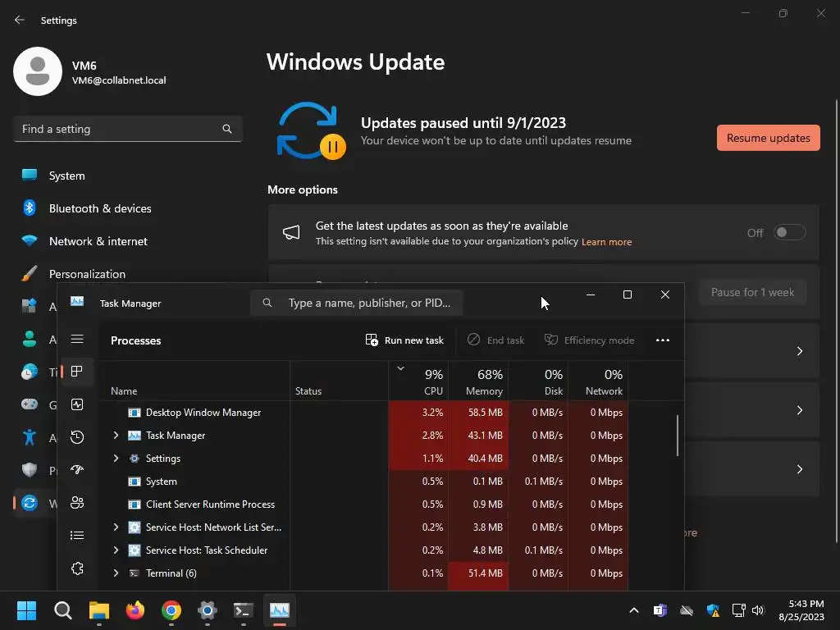Open Startup apps icon in Task Manager

coord(77,470)
